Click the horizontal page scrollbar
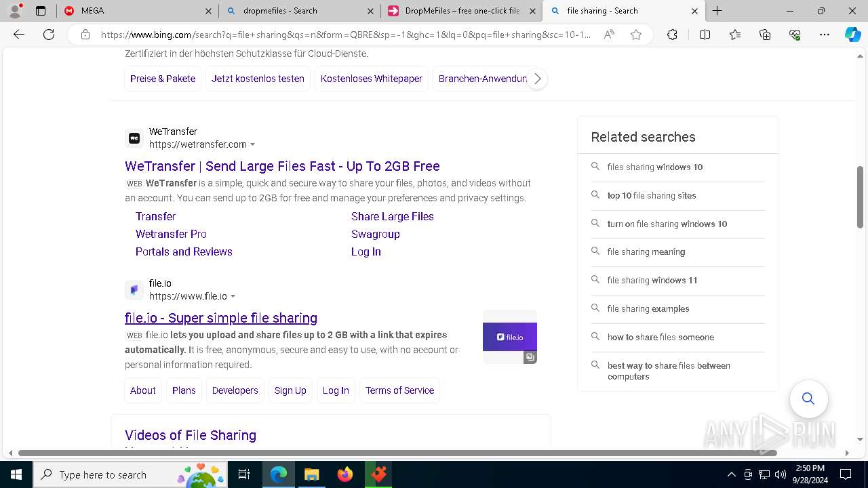This screenshot has height=488, width=868. click(397, 453)
